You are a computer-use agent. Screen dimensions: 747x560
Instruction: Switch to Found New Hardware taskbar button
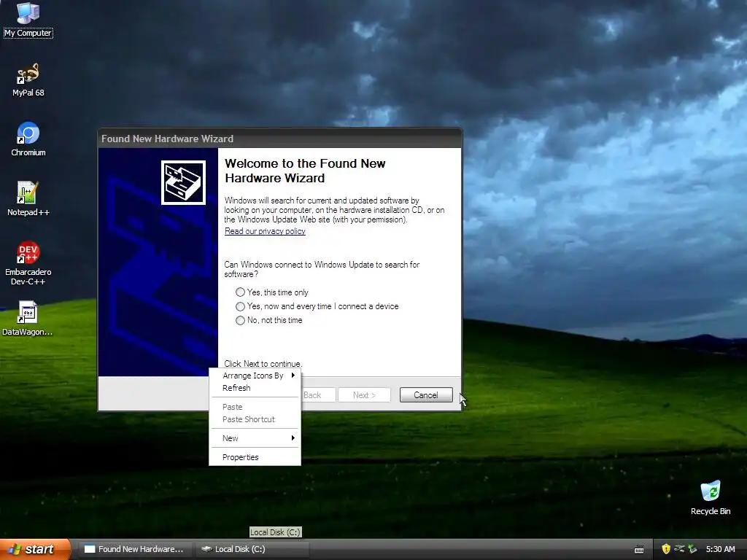tap(135, 549)
